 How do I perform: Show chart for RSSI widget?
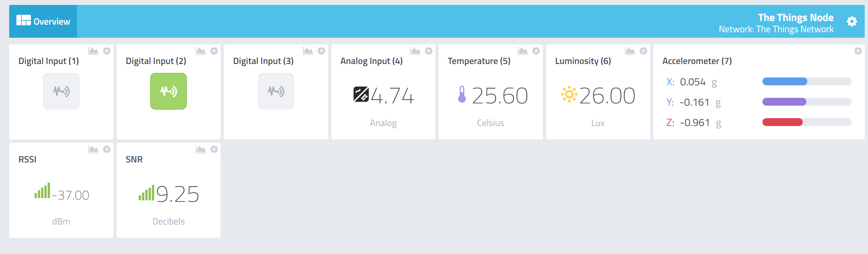coord(93,149)
